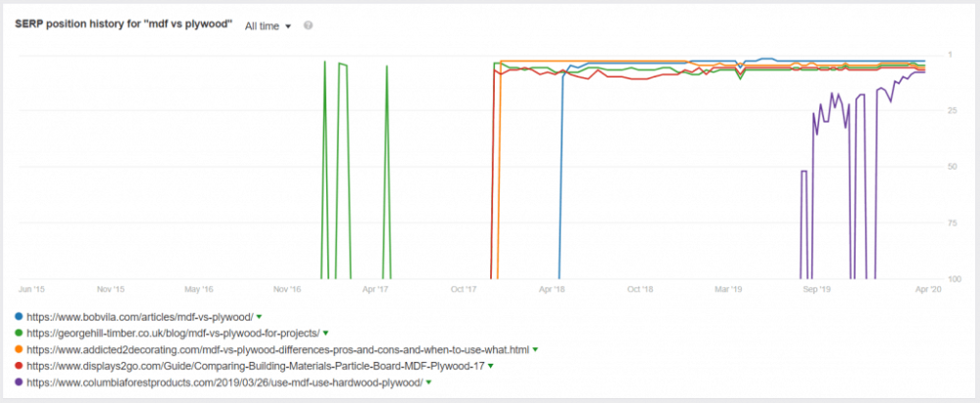980x403 pixels.
Task: Open the georgehill-timber.co.uk blog link
Action: 173,333
